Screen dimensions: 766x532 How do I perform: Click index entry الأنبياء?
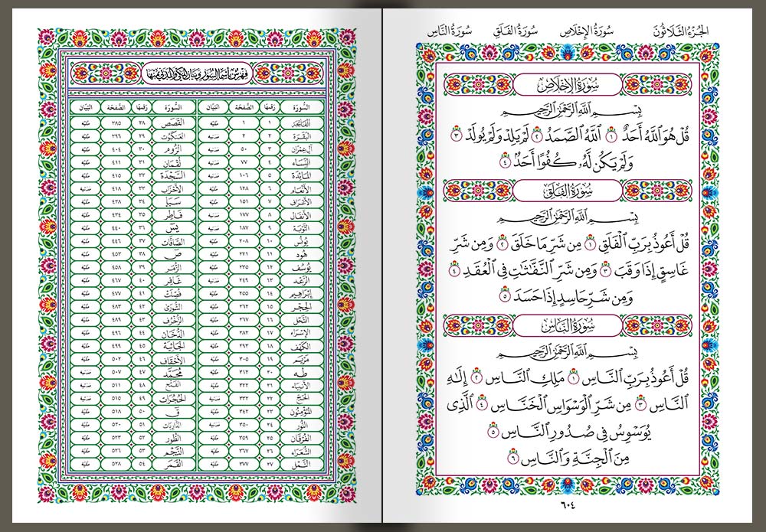tap(302, 387)
